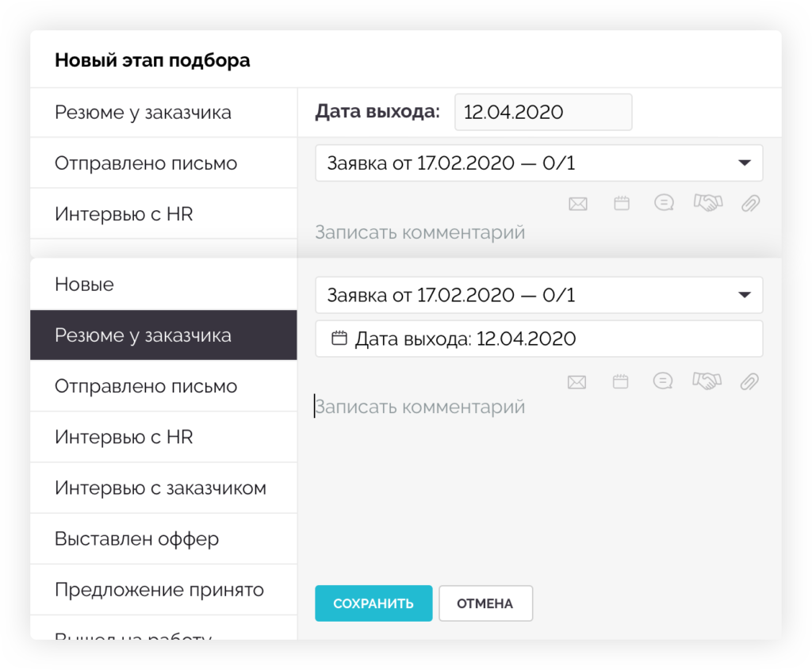The image size is (812, 670).
Task: Click the envelope email icon above the active comment field
Action: [577, 382]
